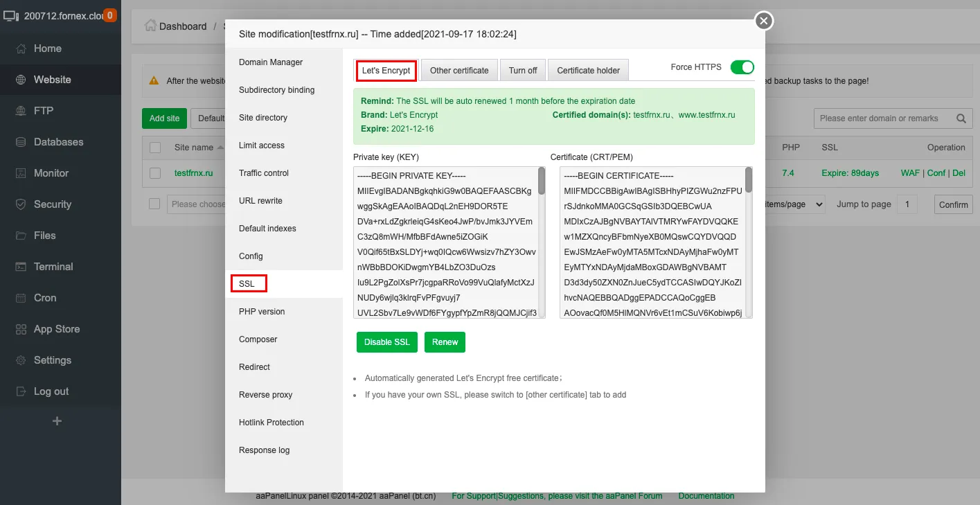Open Website globe icon in sidebar
Viewport: 980px width, 505px height.
point(21,80)
